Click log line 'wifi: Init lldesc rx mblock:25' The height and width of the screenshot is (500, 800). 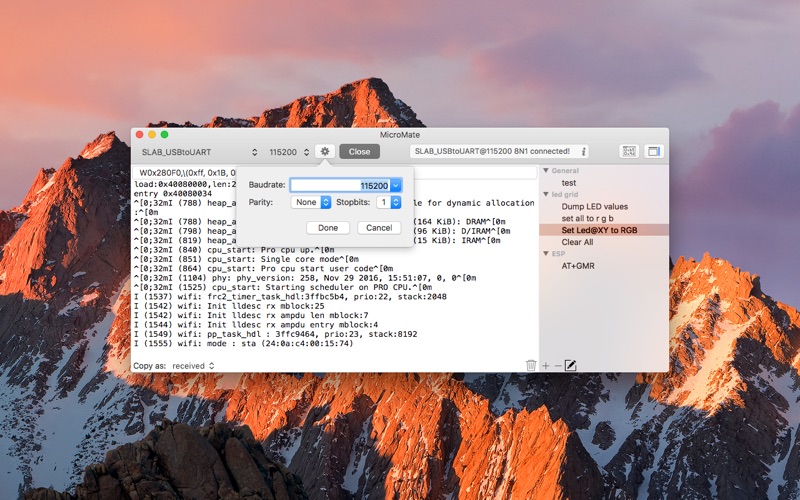pyautogui.click(x=229, y=306)
